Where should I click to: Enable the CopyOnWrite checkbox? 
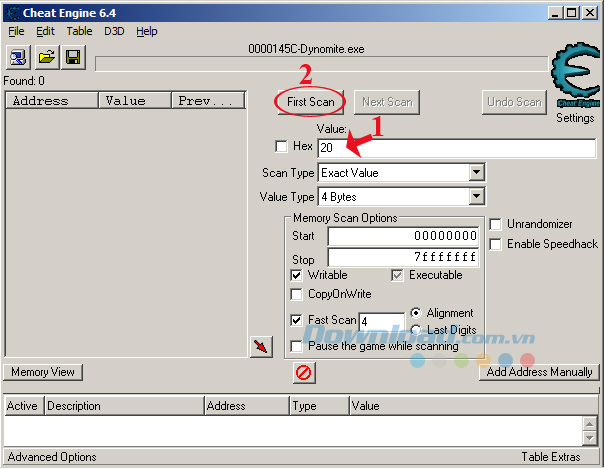(x=296, y=295)
